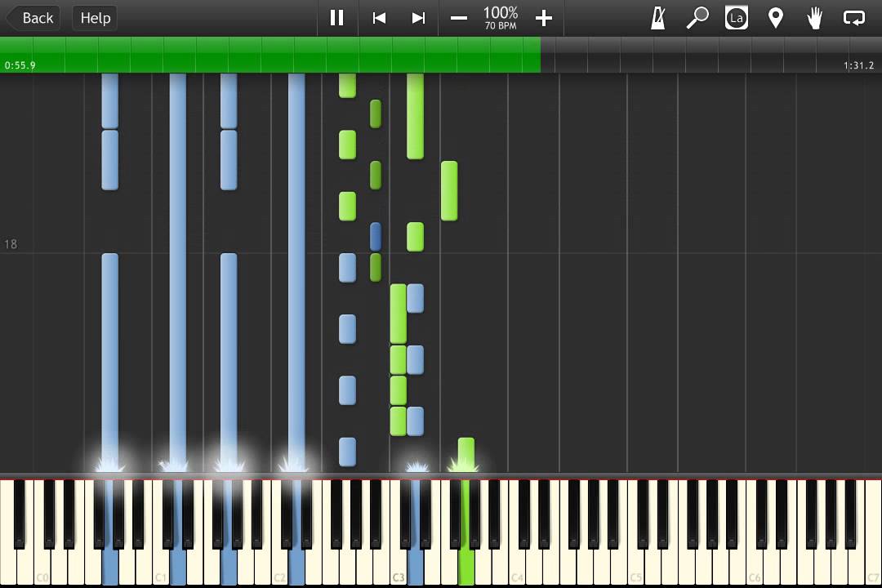Increase tempo with the plus button

544,18
